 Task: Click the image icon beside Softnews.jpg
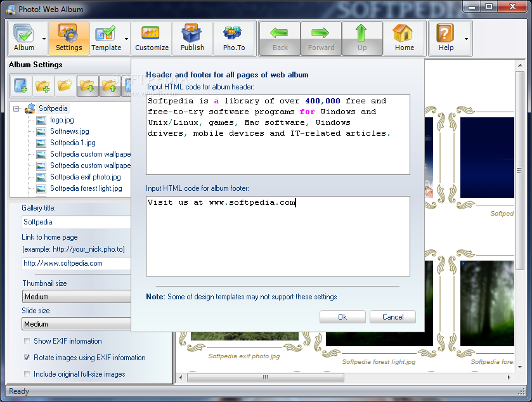pos(41,132)
